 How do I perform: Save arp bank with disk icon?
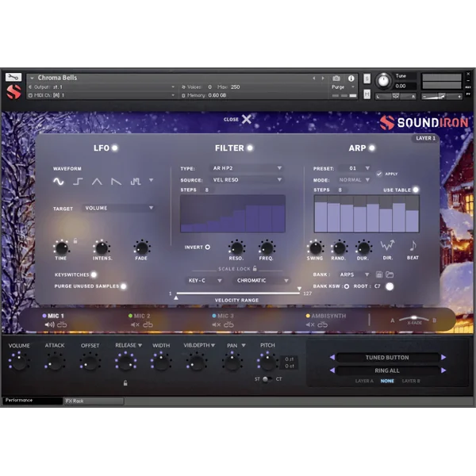tap(379, 274)
